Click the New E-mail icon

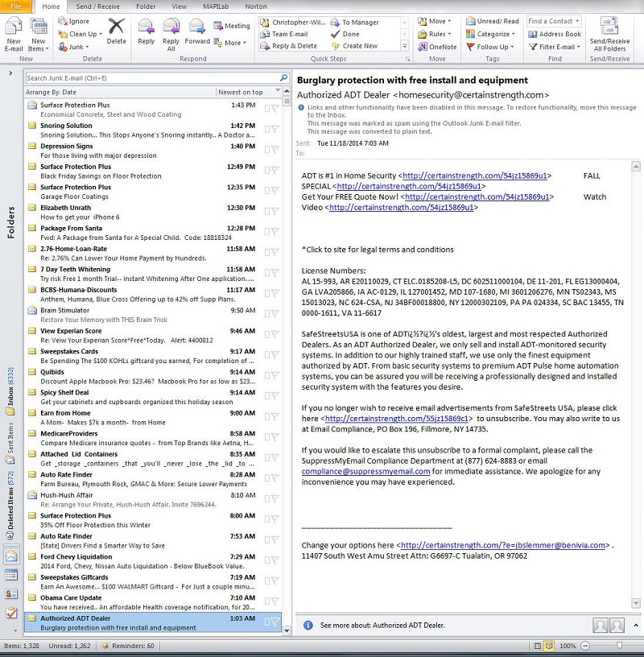tap(14, 27)
